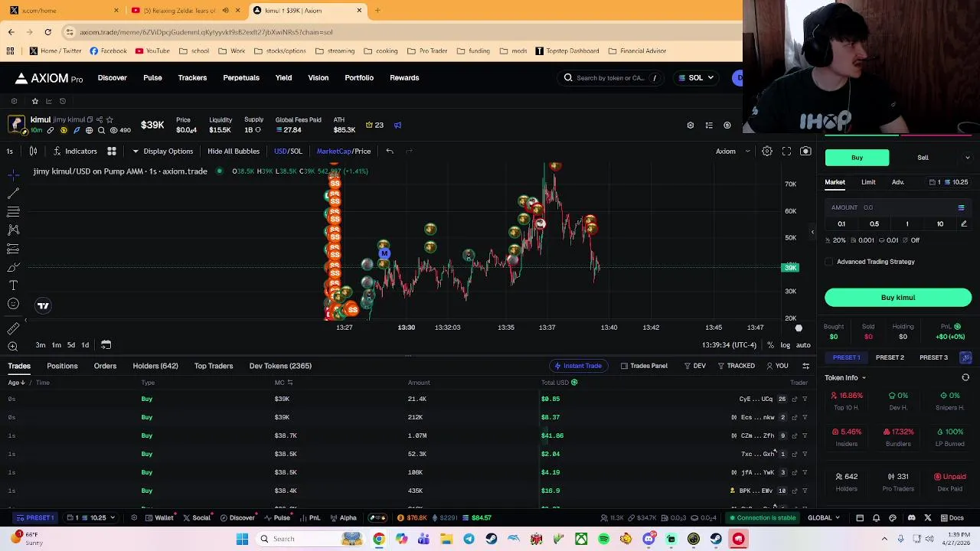
Task: Open chart layout grid selector
Action: 112,151
